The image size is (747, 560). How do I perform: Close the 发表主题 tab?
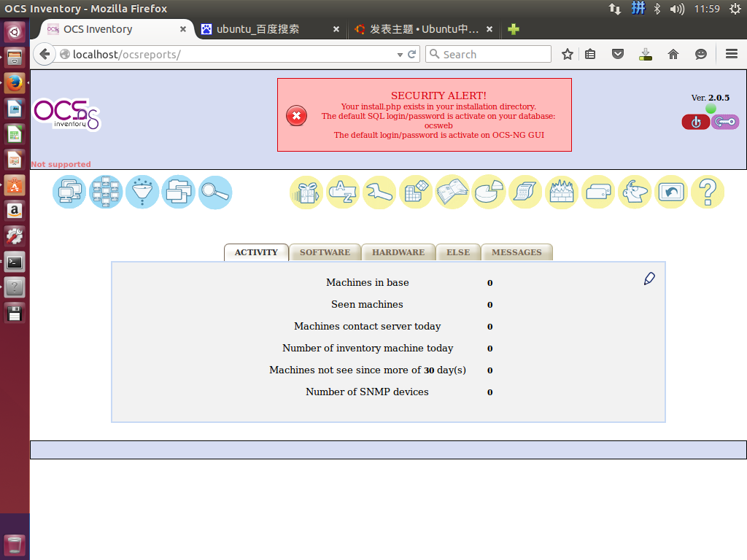point(489,29)
